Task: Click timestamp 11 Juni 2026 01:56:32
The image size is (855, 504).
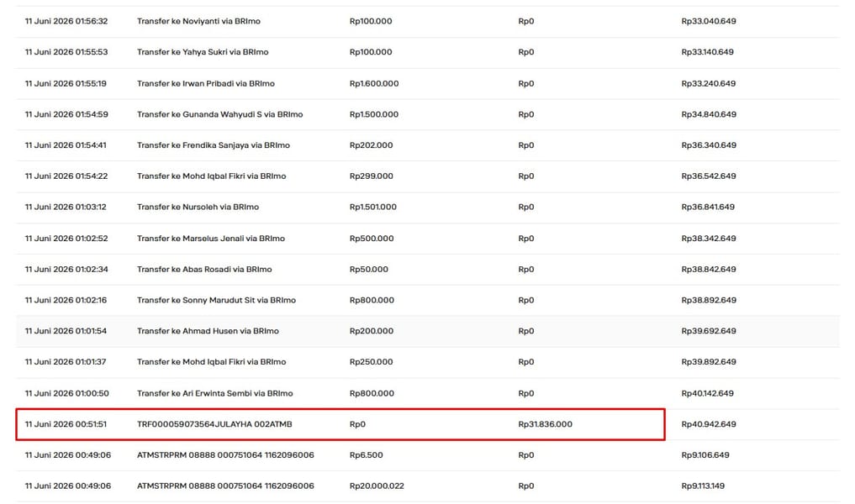Action: (x=66, y=21)
